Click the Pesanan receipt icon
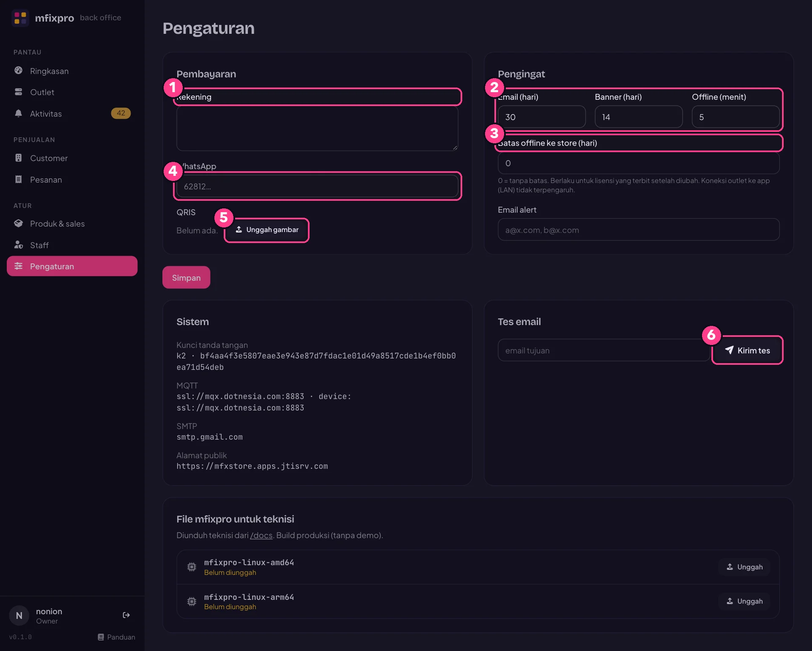812x651 pixels. (19, 179)
